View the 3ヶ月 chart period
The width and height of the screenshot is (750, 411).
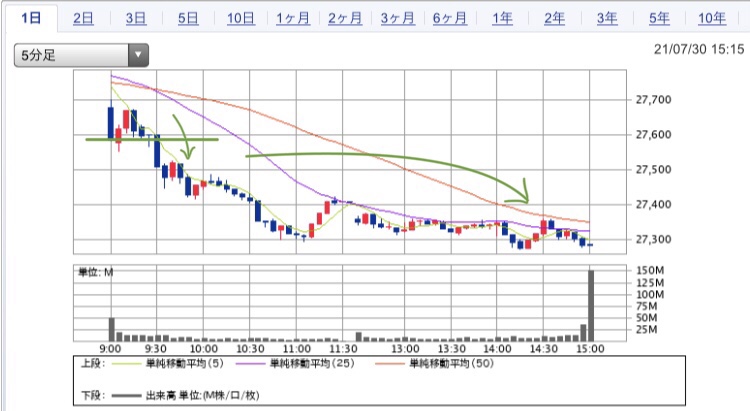[x=397, y=19]
